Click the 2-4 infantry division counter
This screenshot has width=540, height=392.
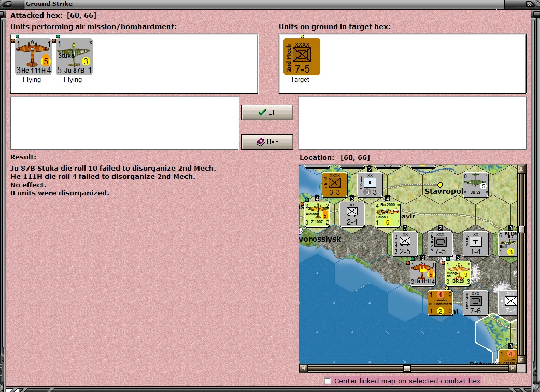click(x=352, y=214)
